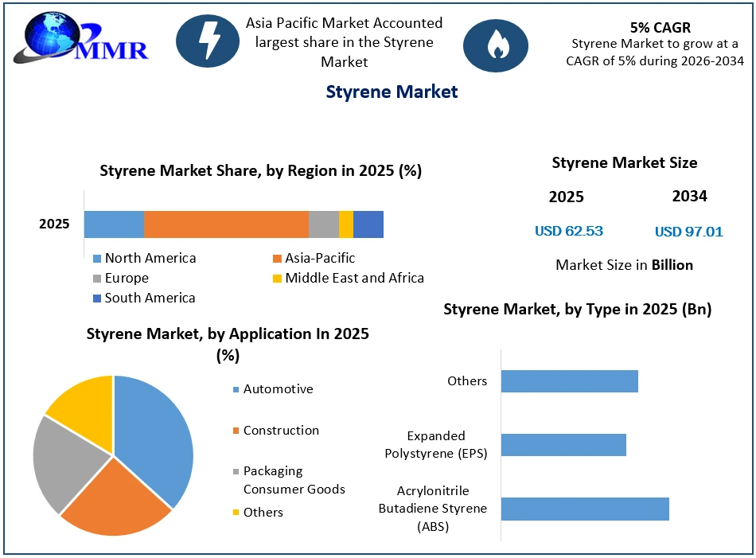Click the yellow Others legend marker
Viewport: 756px width, 558px height.
pos(236,513)
